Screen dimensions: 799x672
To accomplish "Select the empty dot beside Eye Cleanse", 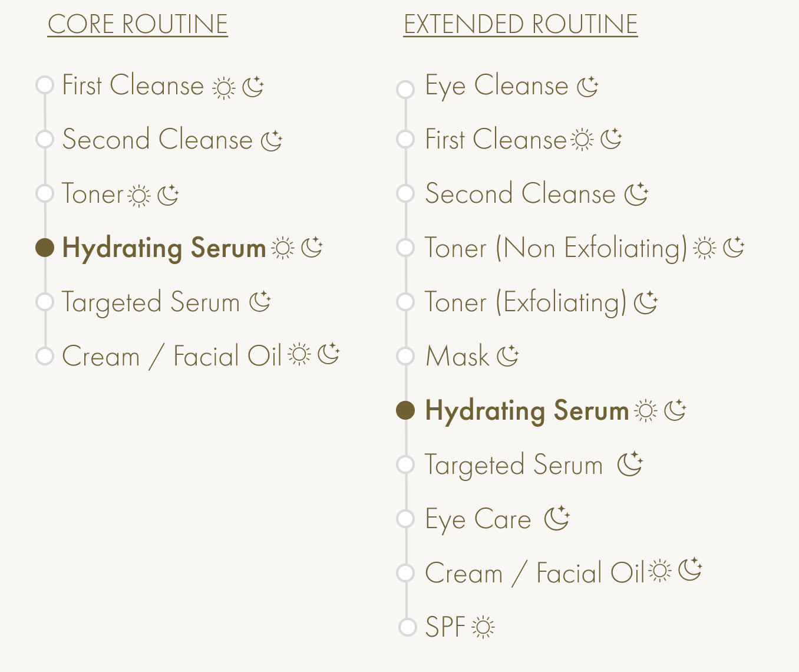I will click(x=405, y=89).
